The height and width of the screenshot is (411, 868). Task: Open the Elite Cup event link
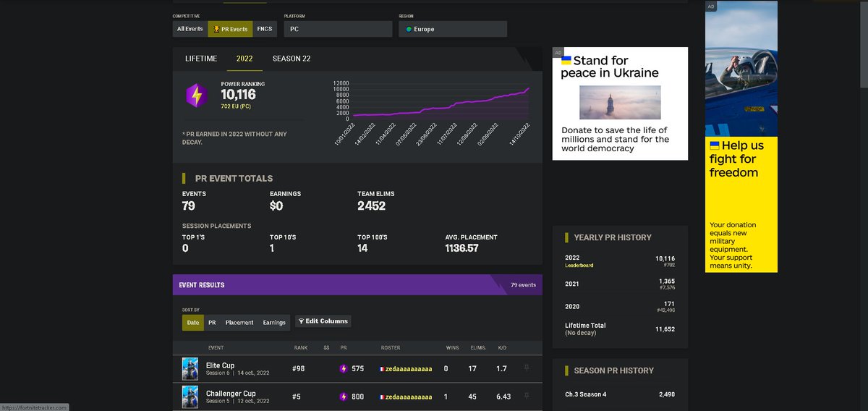(x=221, y=365)
